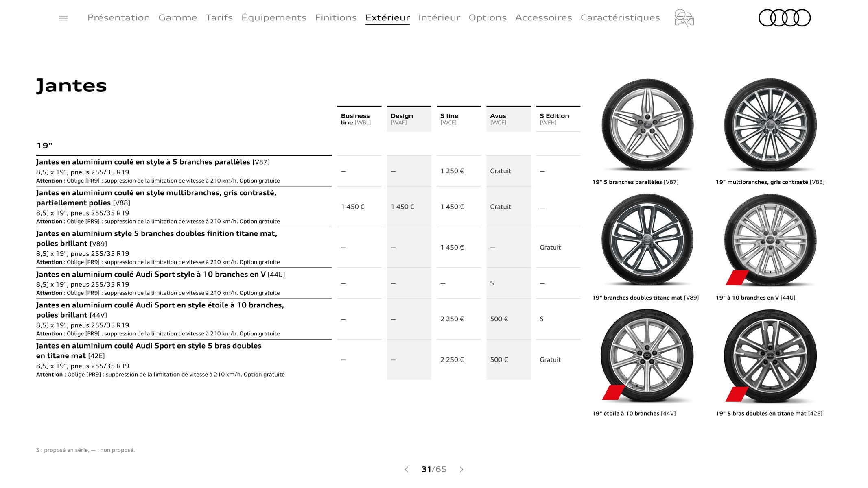Screen dimensions: 868x488
Task: Click the Caractéristiques menu item
Action: [x=620, y=17]
